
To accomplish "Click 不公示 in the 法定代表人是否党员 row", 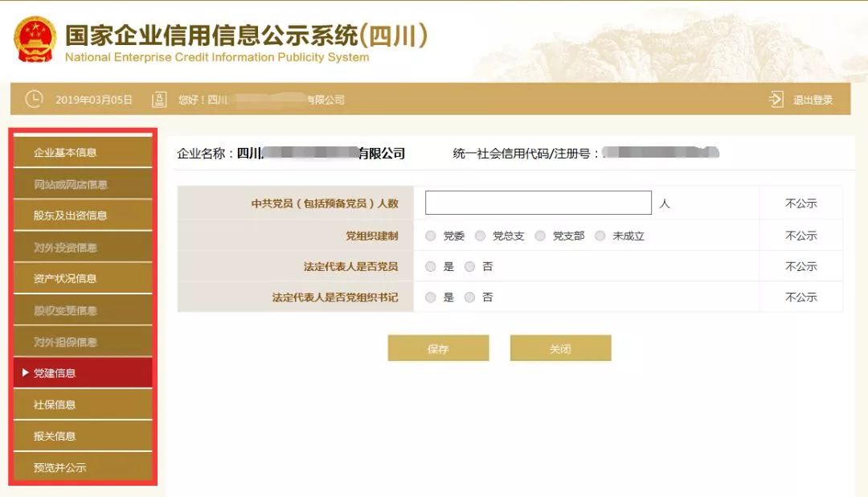I will pyautogui.click(x=801, y=266).
